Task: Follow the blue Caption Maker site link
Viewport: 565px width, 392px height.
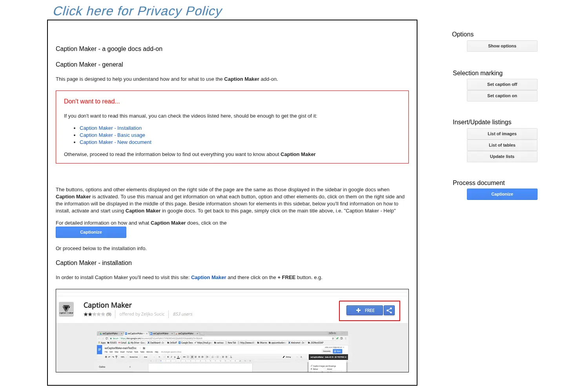Action: (208, 278)
